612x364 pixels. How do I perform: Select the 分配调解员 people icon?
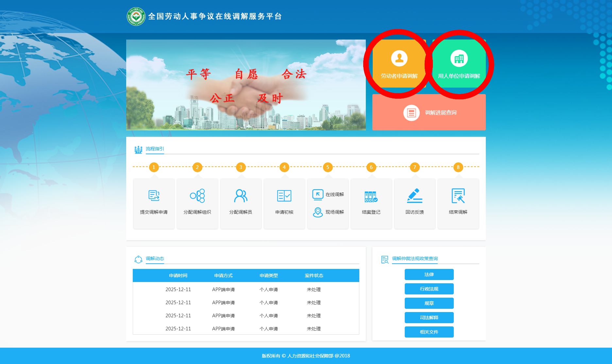[x=241, y=195]
